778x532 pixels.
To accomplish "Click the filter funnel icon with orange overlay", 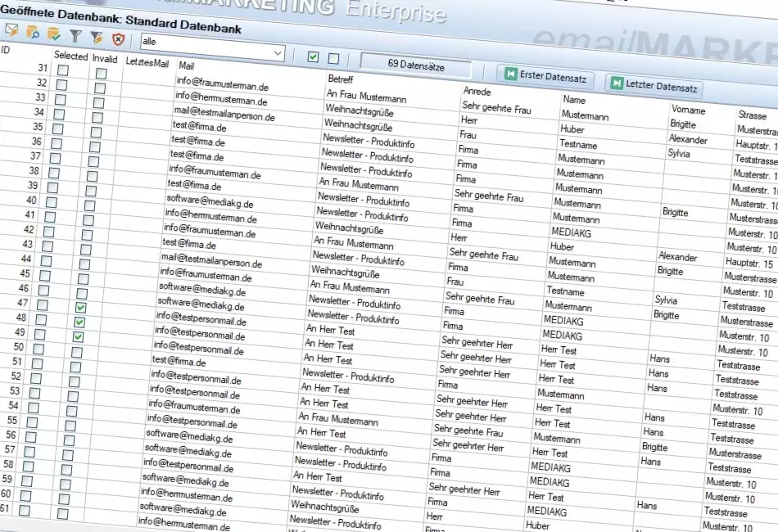I will click(97, 37).
